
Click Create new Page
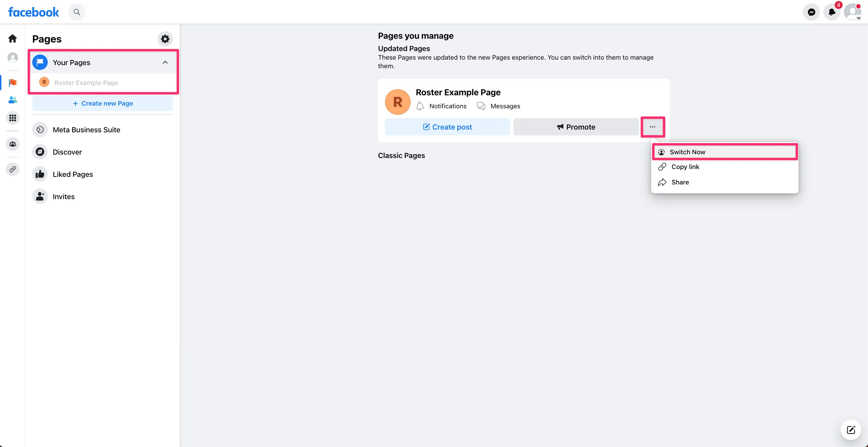click(x=103, y=104)
